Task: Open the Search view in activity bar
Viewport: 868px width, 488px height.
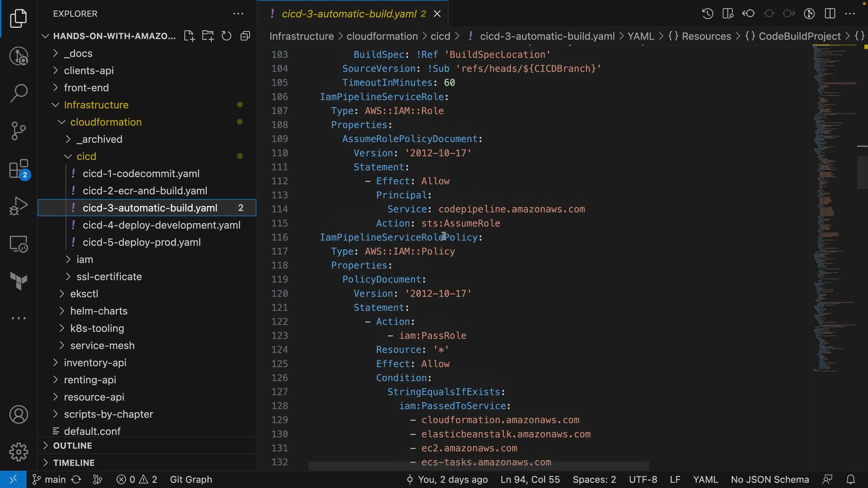Action: [x=19, y=93]
